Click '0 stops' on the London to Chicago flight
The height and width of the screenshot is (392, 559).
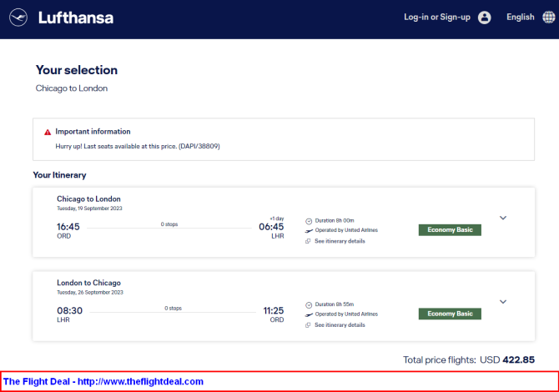coord(174,308)
